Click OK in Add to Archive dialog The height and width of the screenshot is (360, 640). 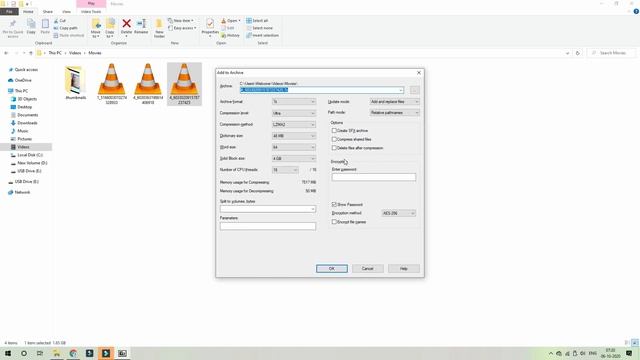pos(332,269)
